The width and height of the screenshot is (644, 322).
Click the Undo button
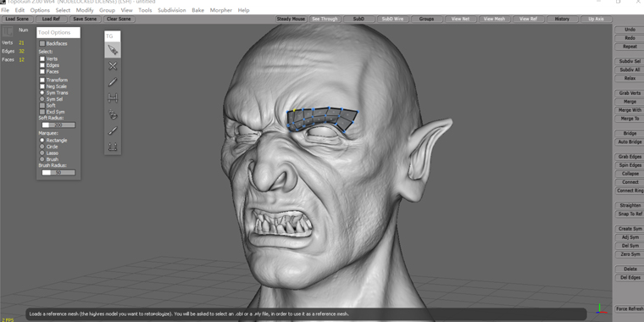630,30
